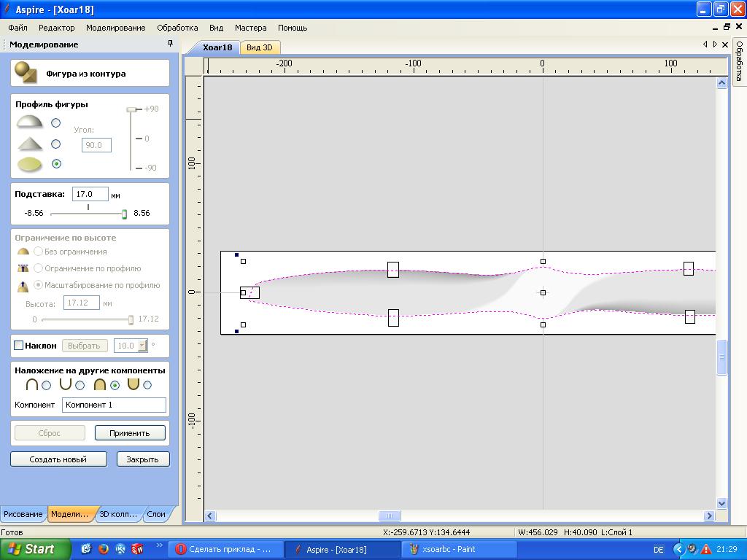Click the Подставка base height input field
Image resolution: width=747 pixels, height=560 pixels.
90,194
